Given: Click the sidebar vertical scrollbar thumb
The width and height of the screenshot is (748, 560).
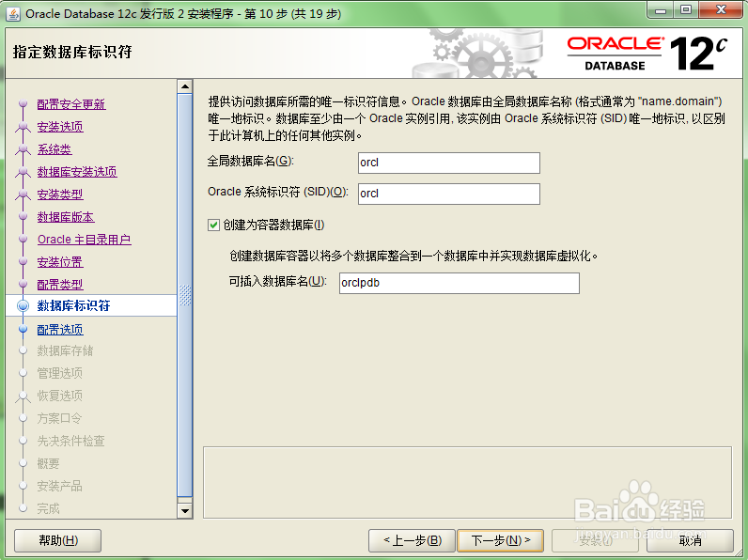Looking at the screenshot, I should pos(184,295).
